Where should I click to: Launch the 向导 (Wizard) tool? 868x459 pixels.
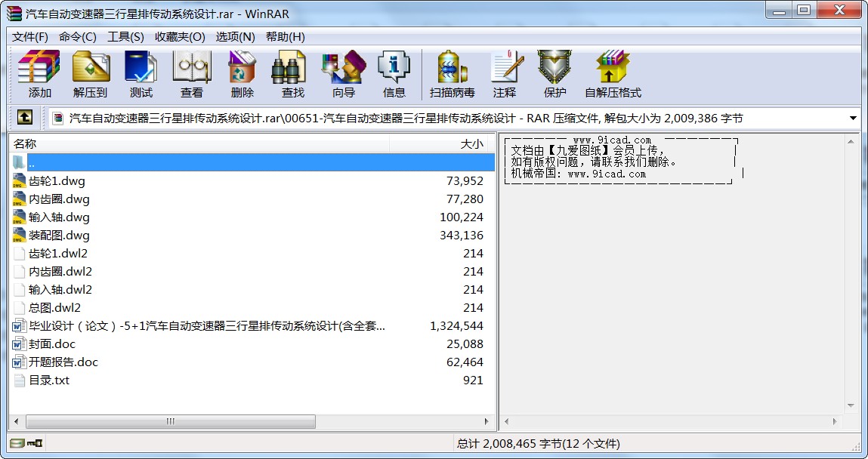pyautogui.click(x=343, y=74)
